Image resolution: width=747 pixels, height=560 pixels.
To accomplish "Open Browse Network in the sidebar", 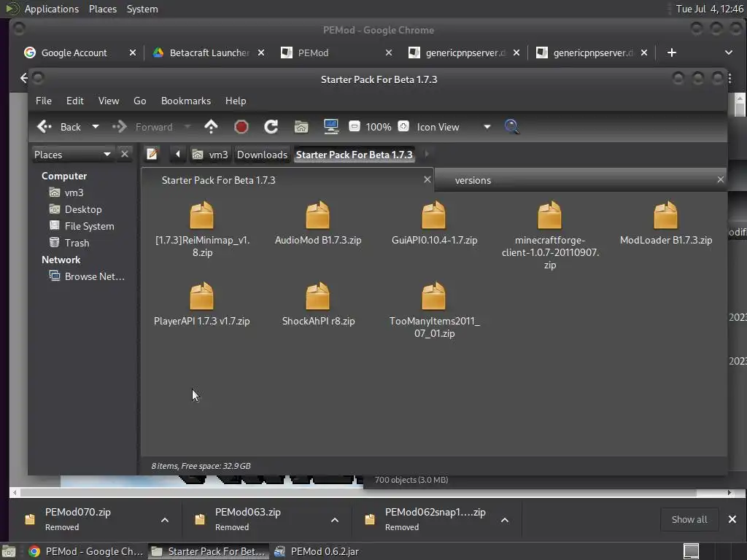I will coord(94,276).
